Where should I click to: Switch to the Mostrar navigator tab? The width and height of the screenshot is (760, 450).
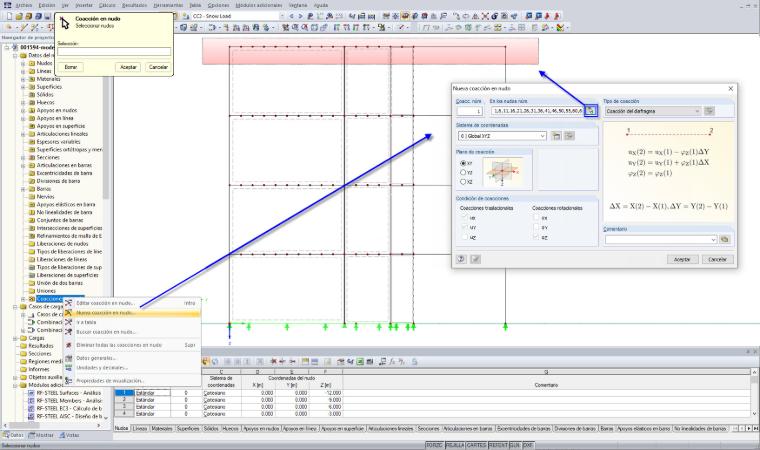click(42, 435)
